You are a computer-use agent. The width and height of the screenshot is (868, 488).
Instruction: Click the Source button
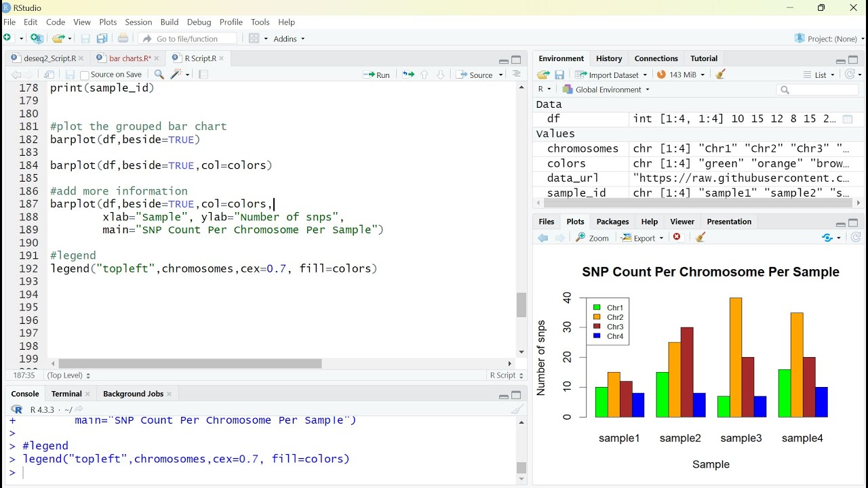click(475, 75)
